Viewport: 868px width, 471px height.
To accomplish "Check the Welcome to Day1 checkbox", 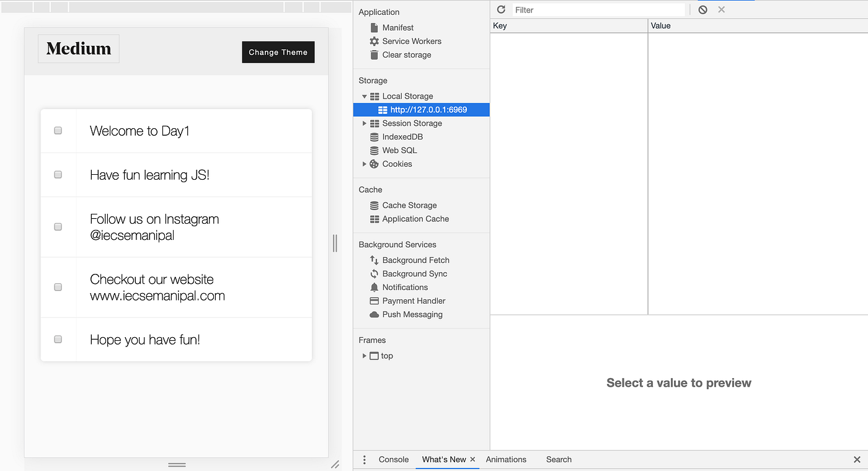I will pyautogui.click(x=58, y=131).
